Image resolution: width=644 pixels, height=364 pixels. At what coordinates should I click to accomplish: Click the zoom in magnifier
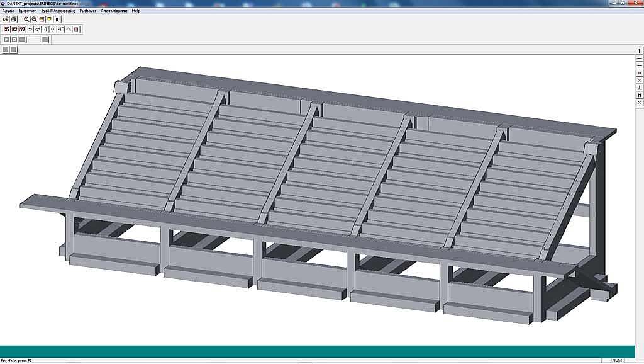(x=27, y=20)
